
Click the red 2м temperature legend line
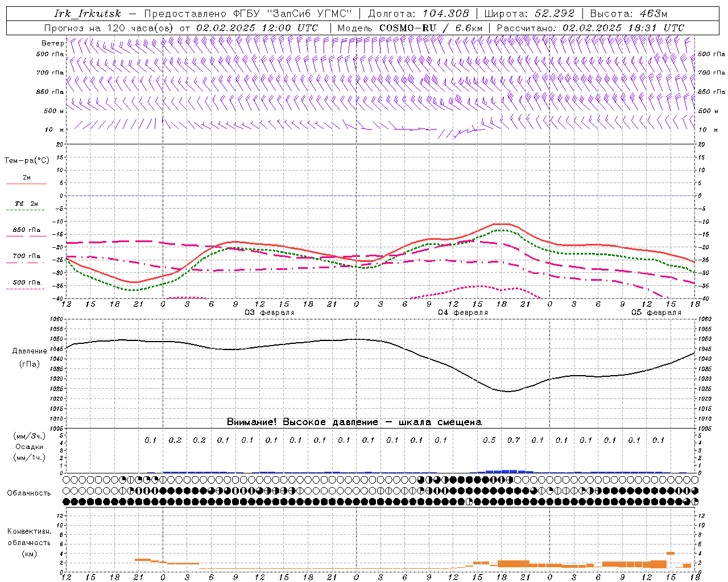coord(27,184)
